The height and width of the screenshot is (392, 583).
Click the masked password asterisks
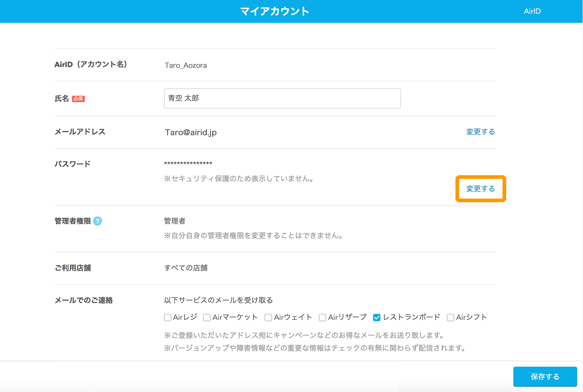[x=188, y=163]
